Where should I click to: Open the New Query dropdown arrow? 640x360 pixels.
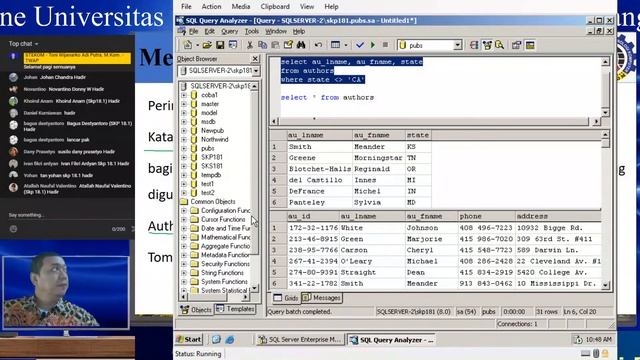coord(197,45)
